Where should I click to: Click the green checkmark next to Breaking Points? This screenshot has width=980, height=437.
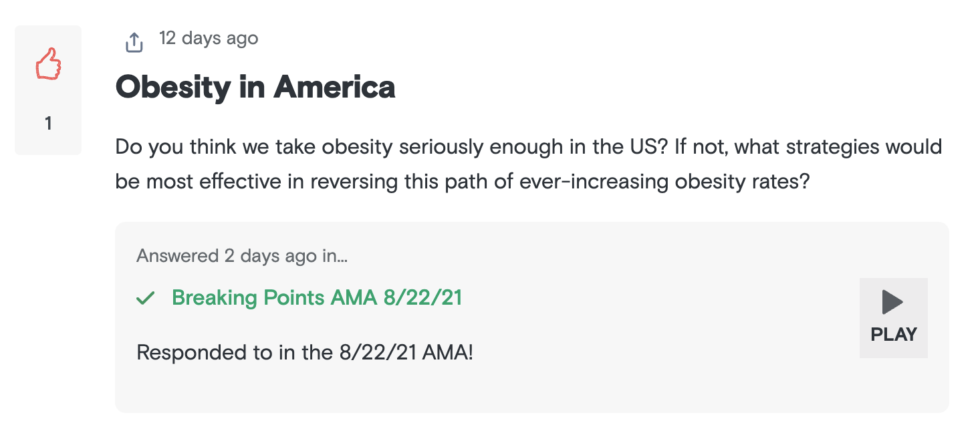click(x=146, y=298)
